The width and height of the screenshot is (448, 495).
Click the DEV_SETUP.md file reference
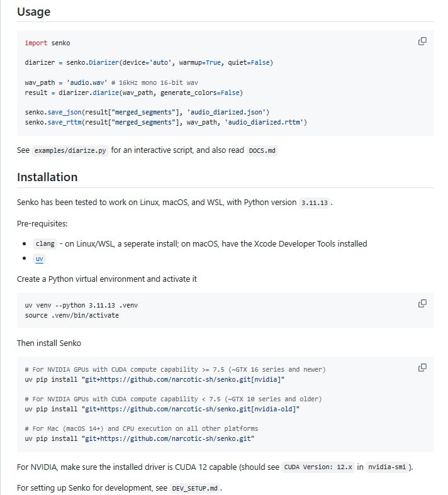pos(194,488)
